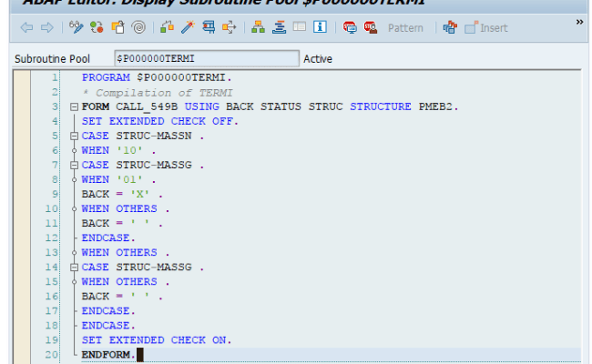The image size is (592, 364).
Task: Open the Other Object icon
Action: tap(117, 27)
